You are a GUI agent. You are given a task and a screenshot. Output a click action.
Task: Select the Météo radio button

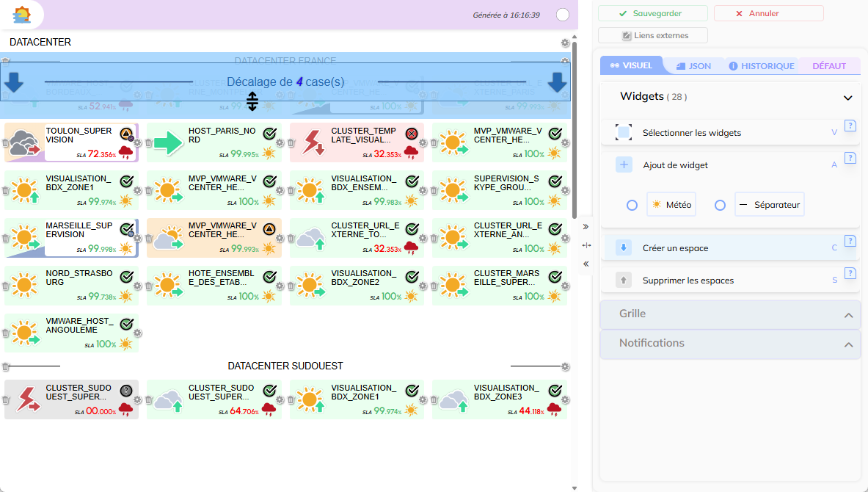(632, 206)
